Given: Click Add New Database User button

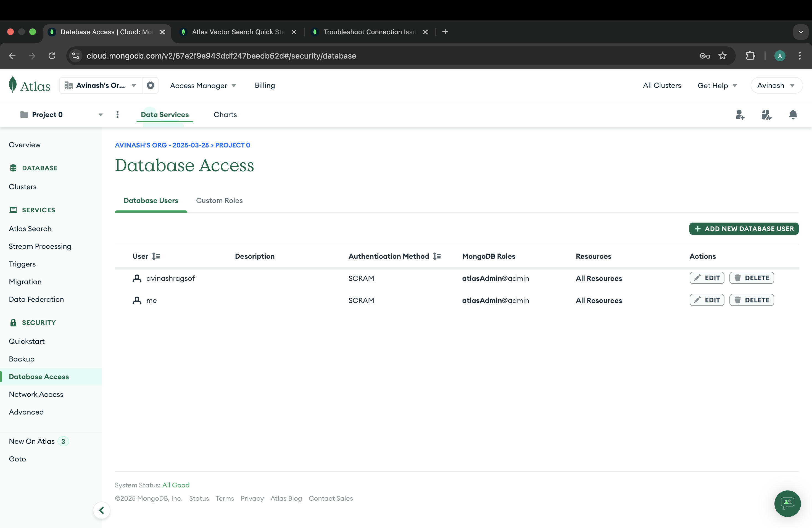Looking at the screenshot, I should pyautogui.click(x=744, y=229).
